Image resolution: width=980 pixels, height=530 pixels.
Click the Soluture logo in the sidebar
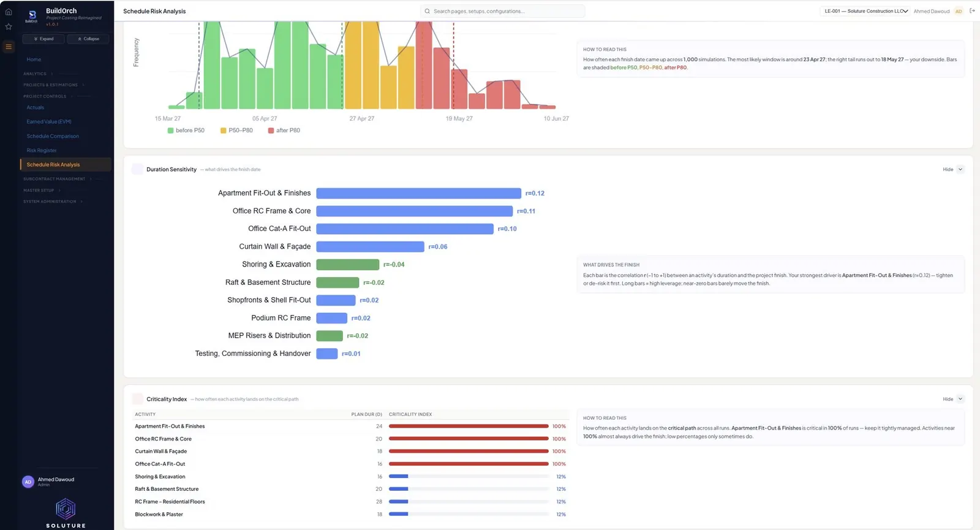tap(66, 513)
